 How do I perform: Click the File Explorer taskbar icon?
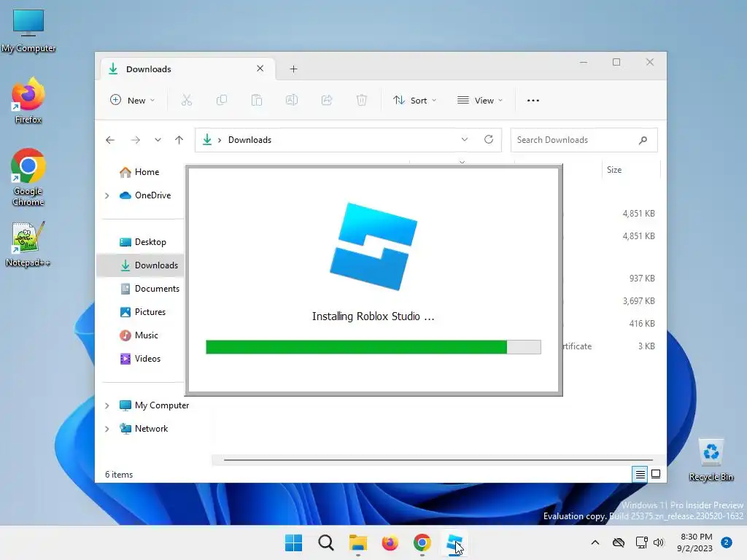(x=357, y=542)
